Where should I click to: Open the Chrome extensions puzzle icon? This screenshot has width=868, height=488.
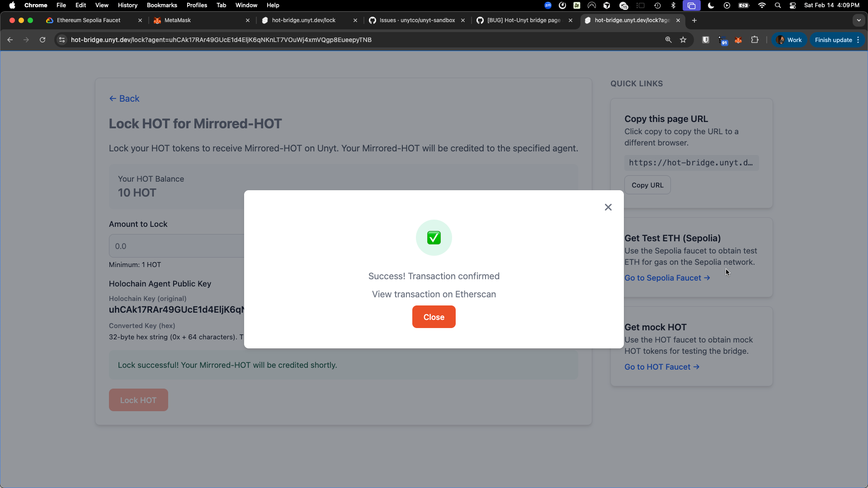(755, 40)
